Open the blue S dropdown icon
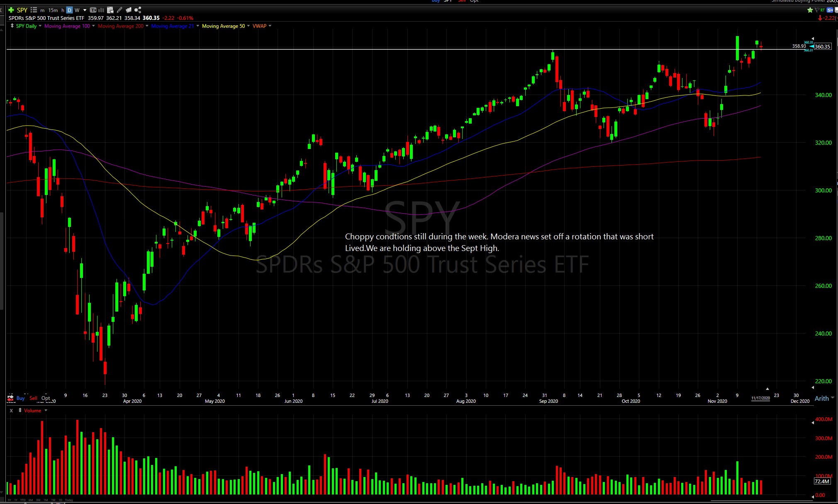The width and height of the screenshot is (838, 504). pyautogui.click(x=830, y=10)
